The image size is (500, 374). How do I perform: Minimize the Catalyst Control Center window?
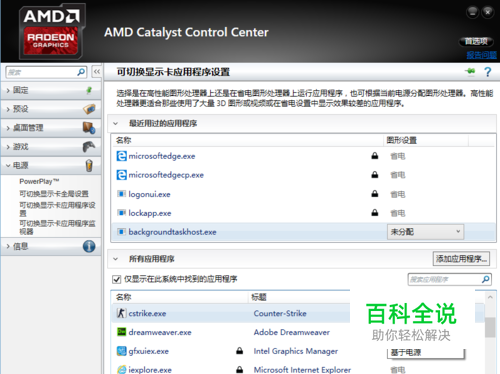(x=472, y=12)
